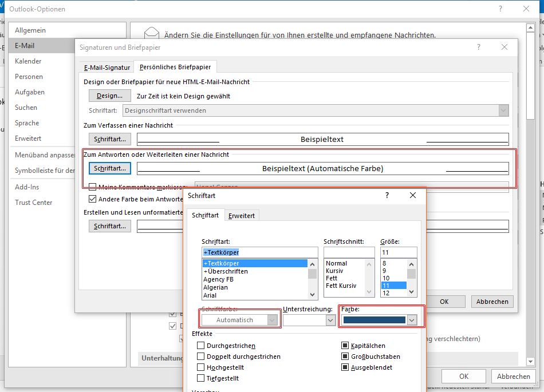Toggle the Hochgestellt checkbox
This screenshot has width=544, height=392.
[200, 367]
